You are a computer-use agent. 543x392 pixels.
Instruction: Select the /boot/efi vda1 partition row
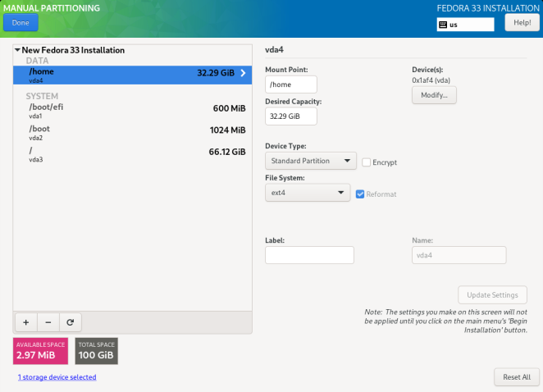coord(132,111)
